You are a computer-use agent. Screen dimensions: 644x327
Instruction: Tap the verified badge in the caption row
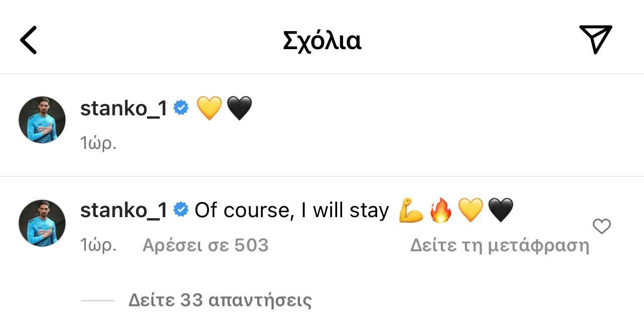click(181, 108)
